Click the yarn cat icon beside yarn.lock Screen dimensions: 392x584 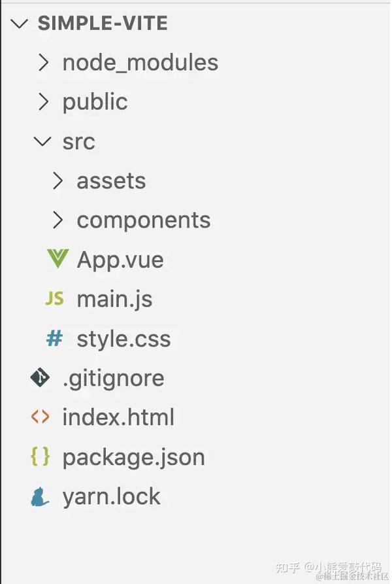(x=40, y=496)
